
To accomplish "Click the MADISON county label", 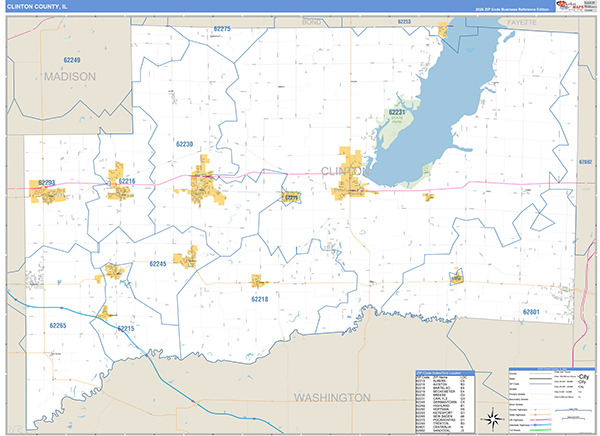I will pyautogui.click(x=68, y=77).
